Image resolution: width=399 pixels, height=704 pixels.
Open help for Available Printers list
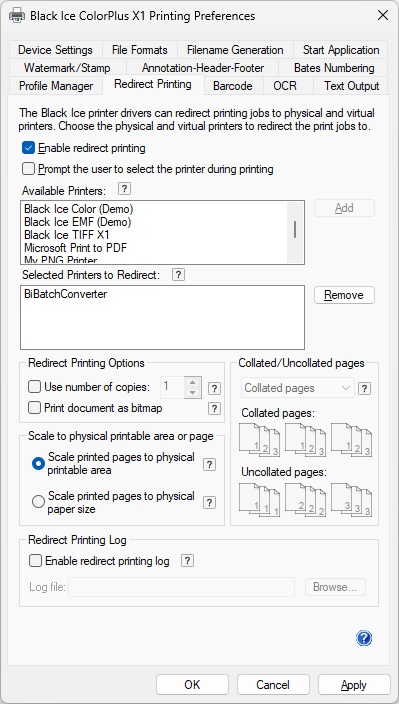click(124, 189)
